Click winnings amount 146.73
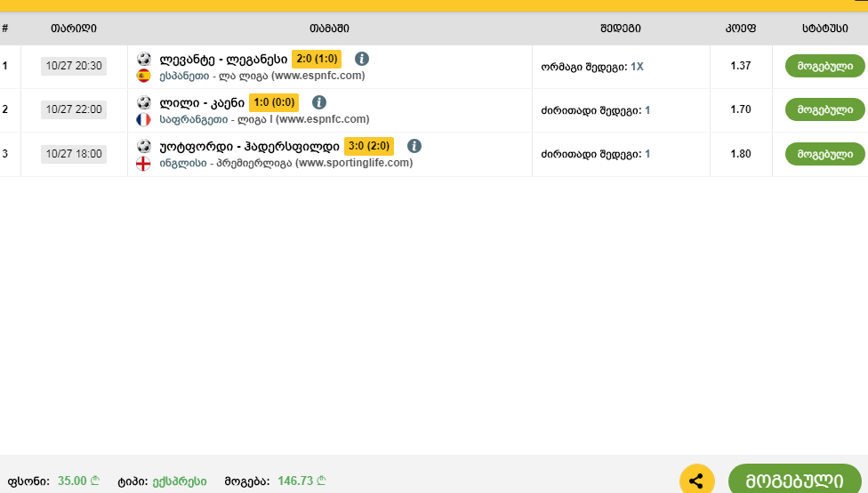This screenshot has width=868, height=493. 301,481
